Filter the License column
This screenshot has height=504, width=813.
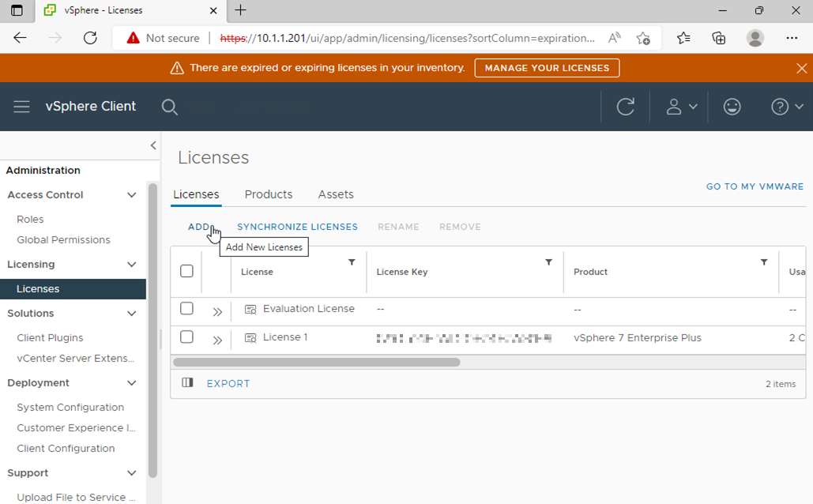(352, 262)
